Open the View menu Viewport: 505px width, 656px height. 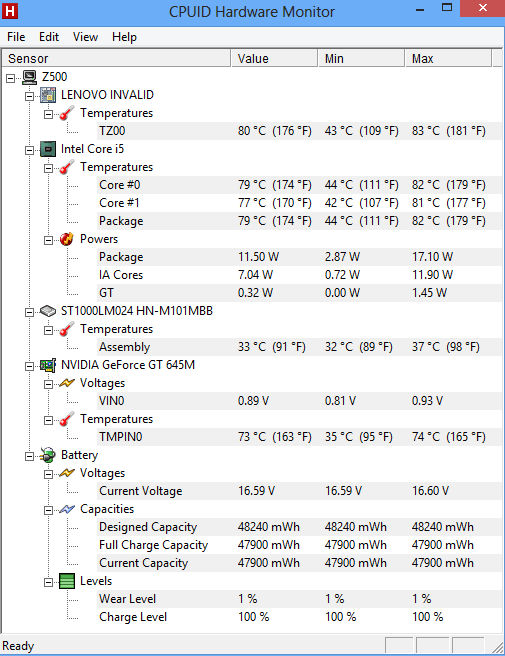(x=85, y=37)
